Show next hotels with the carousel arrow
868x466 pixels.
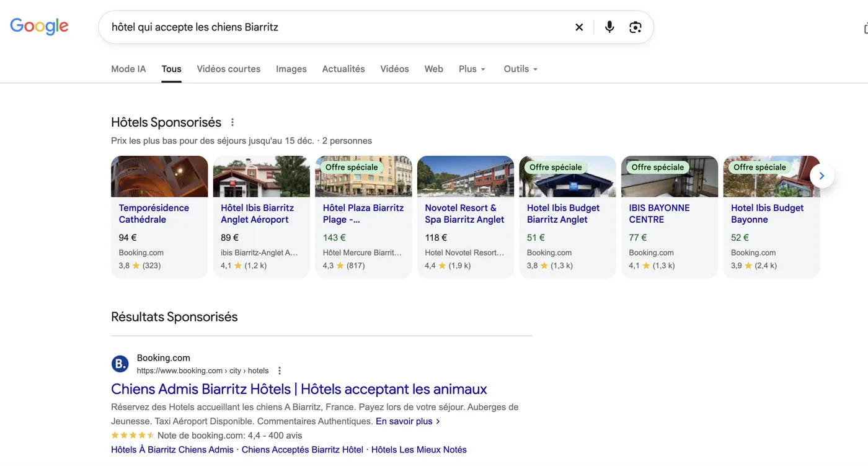click(x=821, y=176)
